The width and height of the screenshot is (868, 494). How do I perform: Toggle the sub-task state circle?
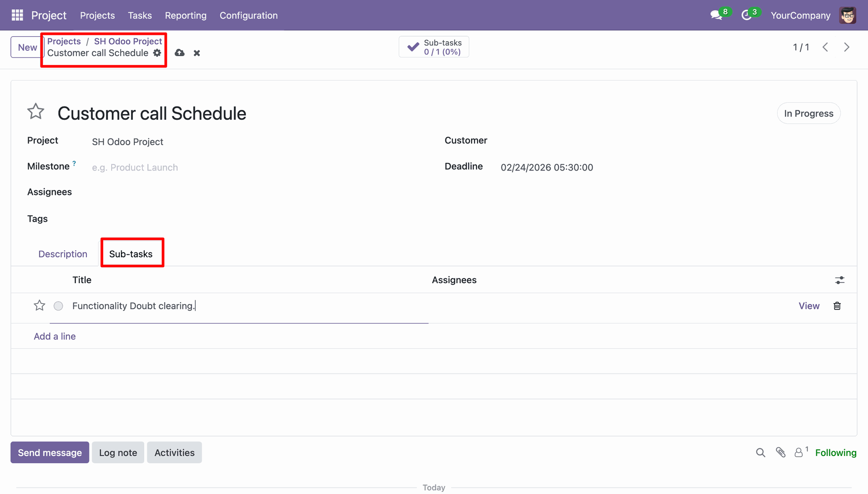click(x=58, y=306)
